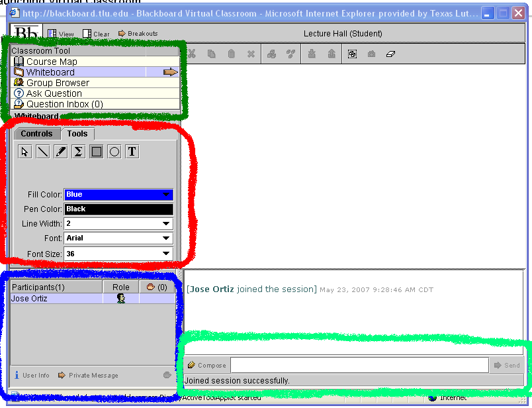The image size is (532, 408).
Task: Click the scissors Cut icon
Action: coord(192,54)
